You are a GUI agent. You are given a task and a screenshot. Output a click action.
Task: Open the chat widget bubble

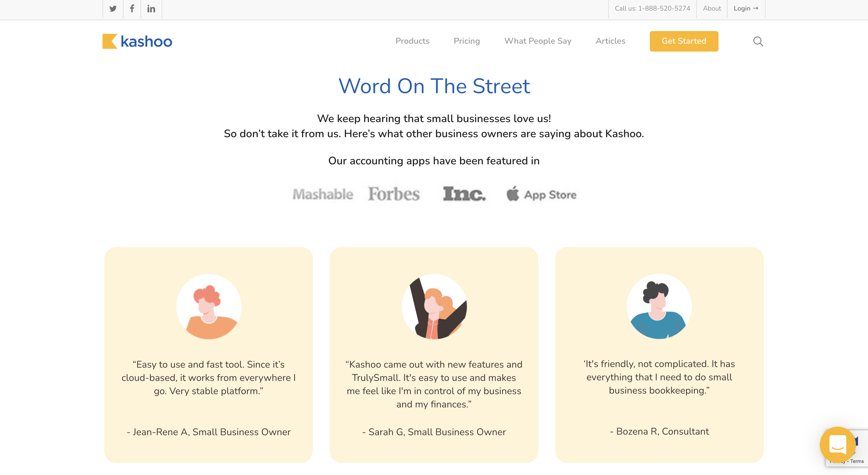838,445
